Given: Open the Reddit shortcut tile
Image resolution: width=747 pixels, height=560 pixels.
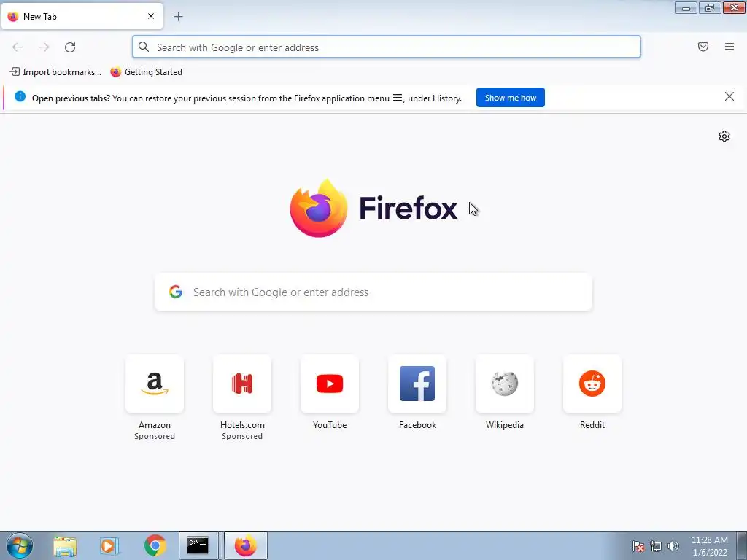Looking at the screenshot, I should tap(592, 384).
